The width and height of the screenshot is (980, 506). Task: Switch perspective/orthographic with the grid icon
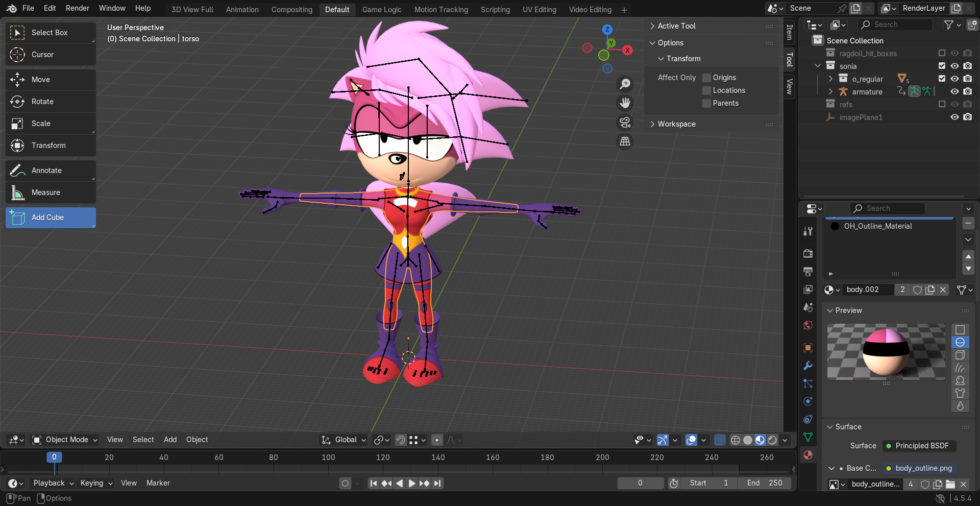[625, 141]
